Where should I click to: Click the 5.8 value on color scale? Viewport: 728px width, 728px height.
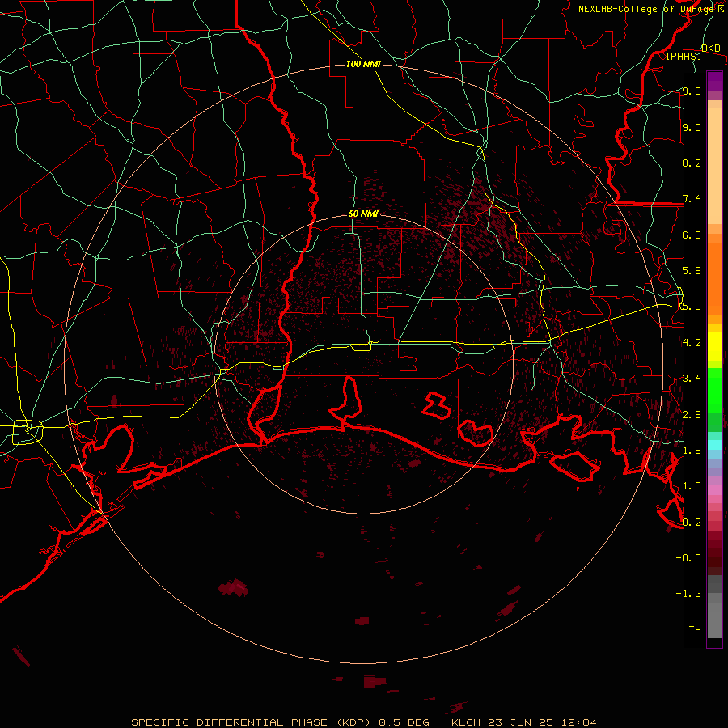pyautogui.click(x=692, y=271)
